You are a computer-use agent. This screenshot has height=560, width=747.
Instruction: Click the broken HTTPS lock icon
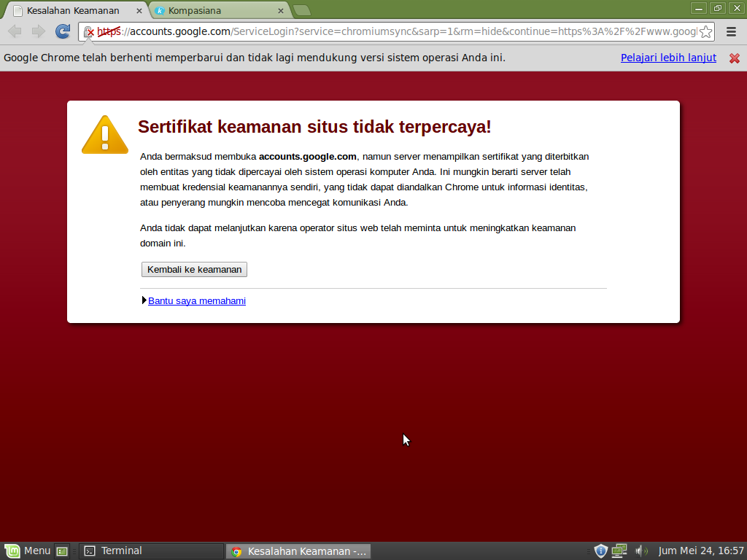(88, 31)
